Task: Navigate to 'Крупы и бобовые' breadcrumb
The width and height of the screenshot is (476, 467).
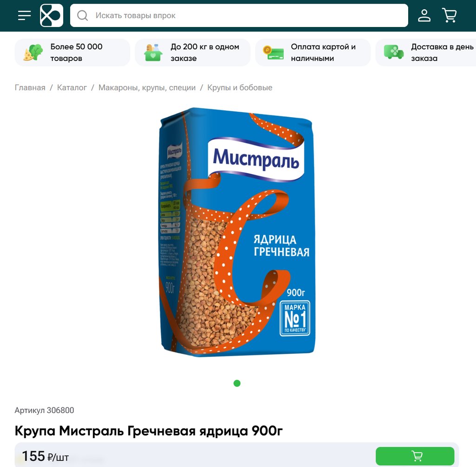Action: coord(240,87)
